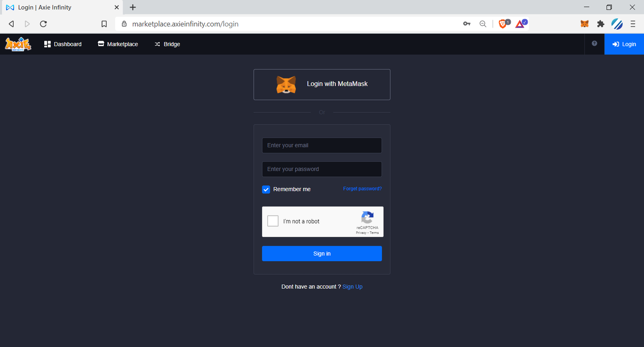The image size is (644, 347).
Task: Uncheck the Remember me checkbox
Action: click(266, 189)
